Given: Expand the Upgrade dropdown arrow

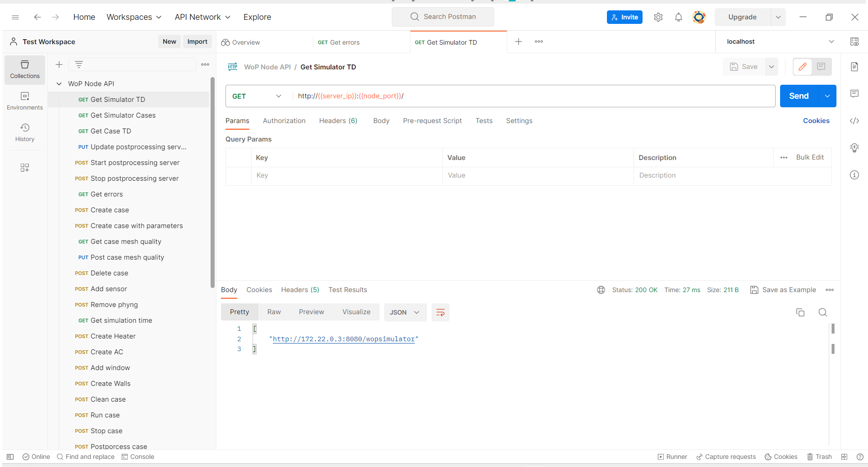Looking at the screenshot, I should pos(778,17).
